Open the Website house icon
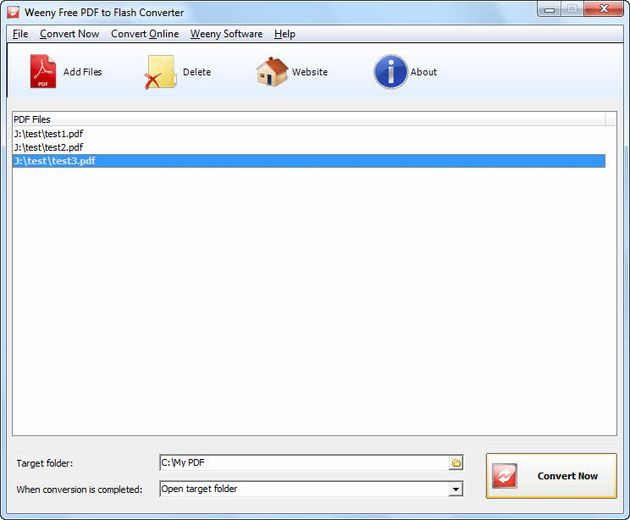Viewport: 630px width, 520px height. [272, 72]
